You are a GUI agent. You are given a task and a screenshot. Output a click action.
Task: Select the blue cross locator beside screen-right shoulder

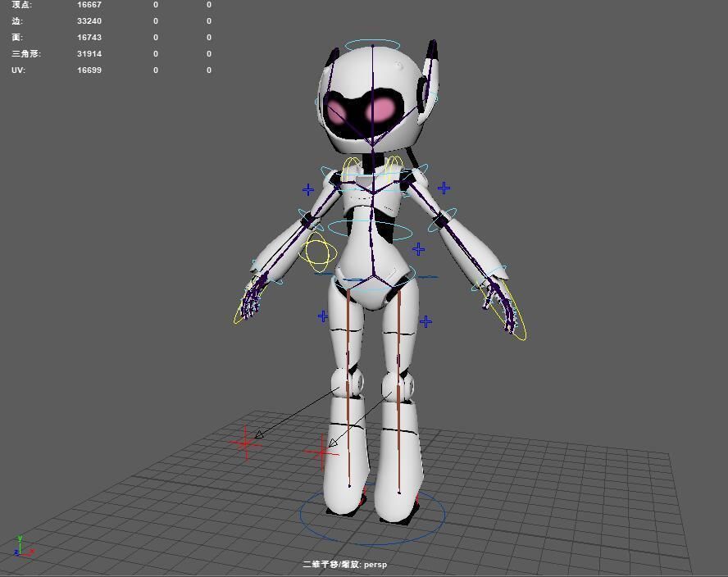coord(444,188)
